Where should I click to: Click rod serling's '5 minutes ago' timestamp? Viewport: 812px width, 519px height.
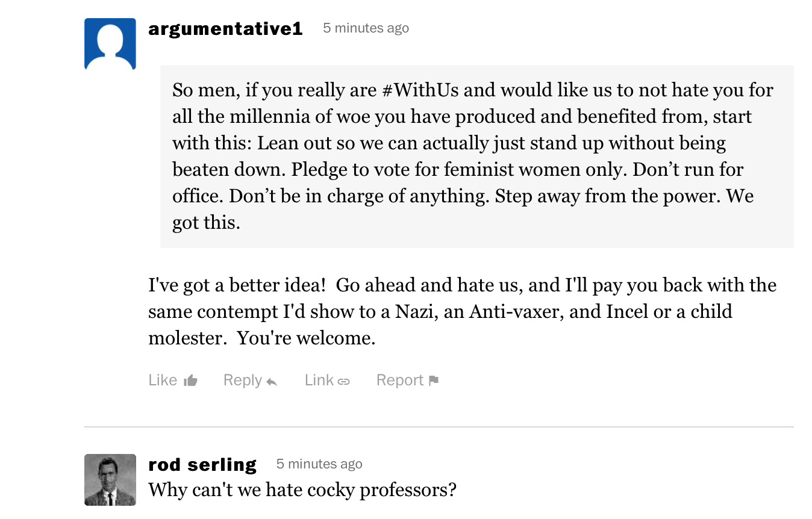[319, 464]
